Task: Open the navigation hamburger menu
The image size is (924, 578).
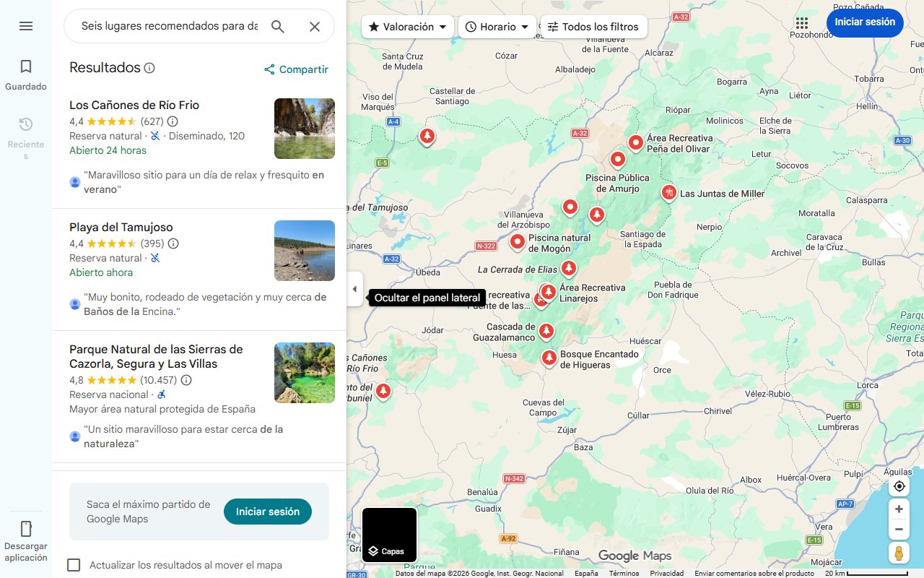Action: pos(26,26)
